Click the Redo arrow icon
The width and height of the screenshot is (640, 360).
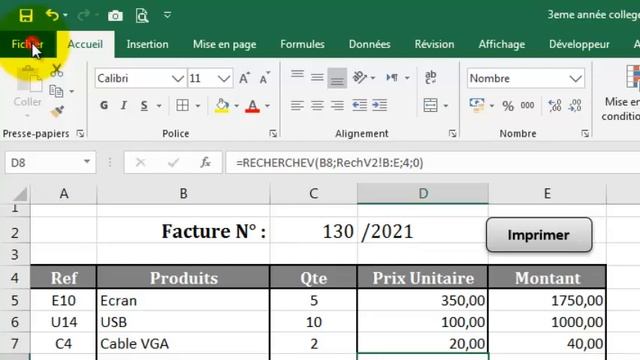(83, 16)
